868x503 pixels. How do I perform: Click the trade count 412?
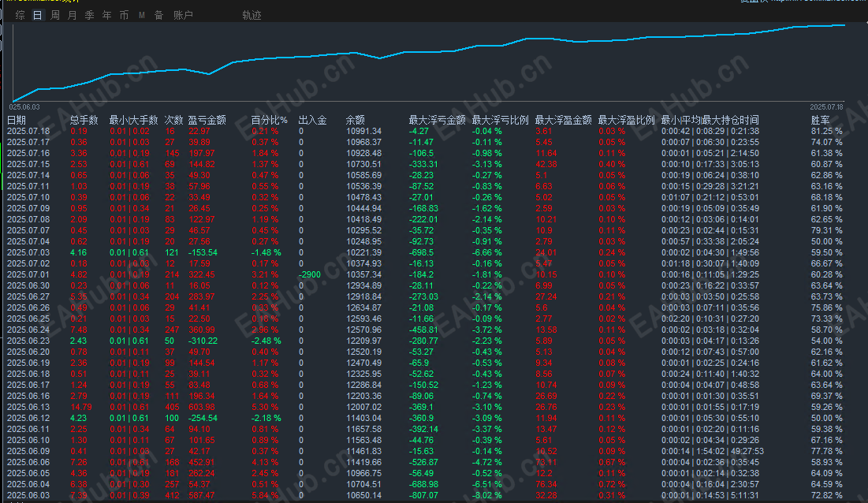[x=172, y=495]
